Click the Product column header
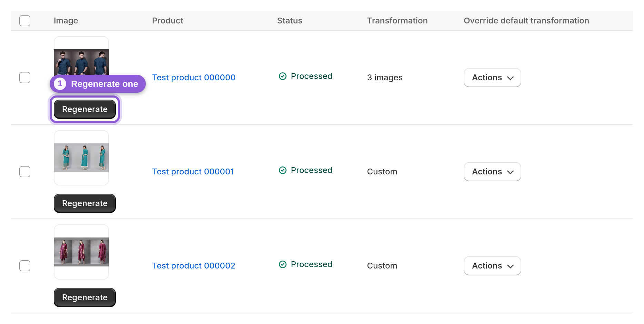644x324 pixels. pyautogui.click(x=168, y=21)
